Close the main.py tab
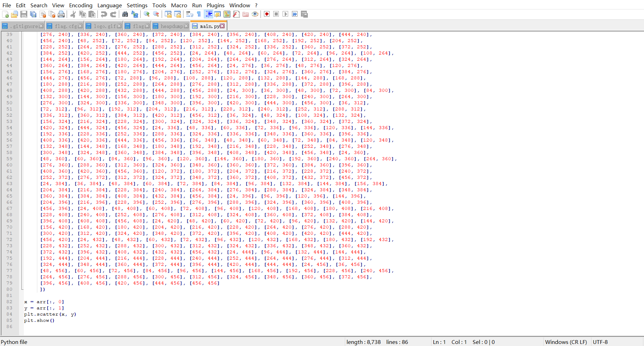 click(x=222, y=26)
